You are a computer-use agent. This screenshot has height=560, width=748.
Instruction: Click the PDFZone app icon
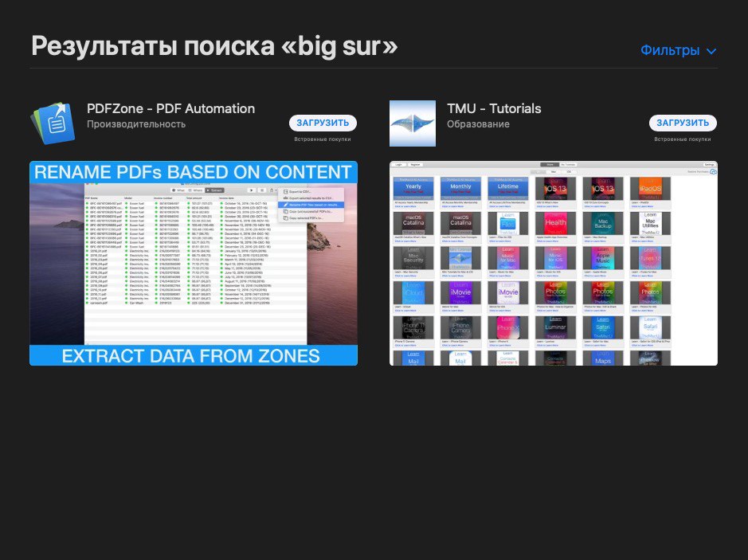53,123
